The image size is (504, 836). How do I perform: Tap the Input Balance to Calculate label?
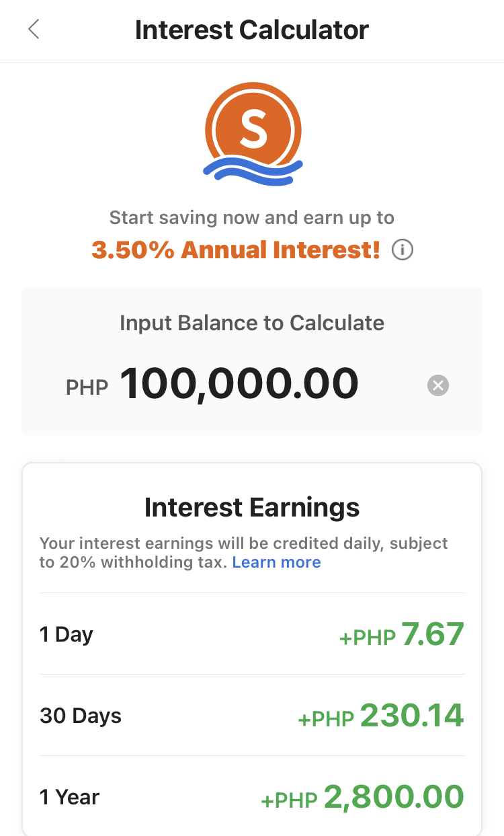(x=252, y=323)
